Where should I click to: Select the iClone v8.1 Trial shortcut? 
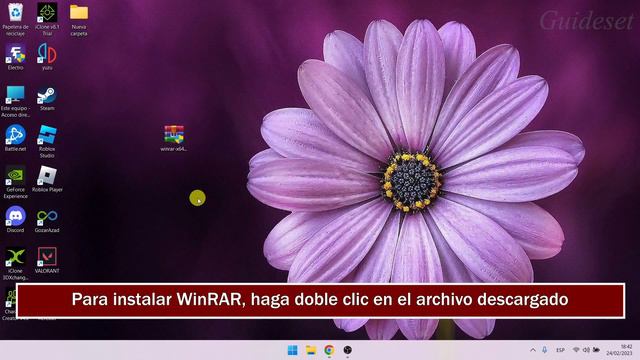[x=47, y=19]
